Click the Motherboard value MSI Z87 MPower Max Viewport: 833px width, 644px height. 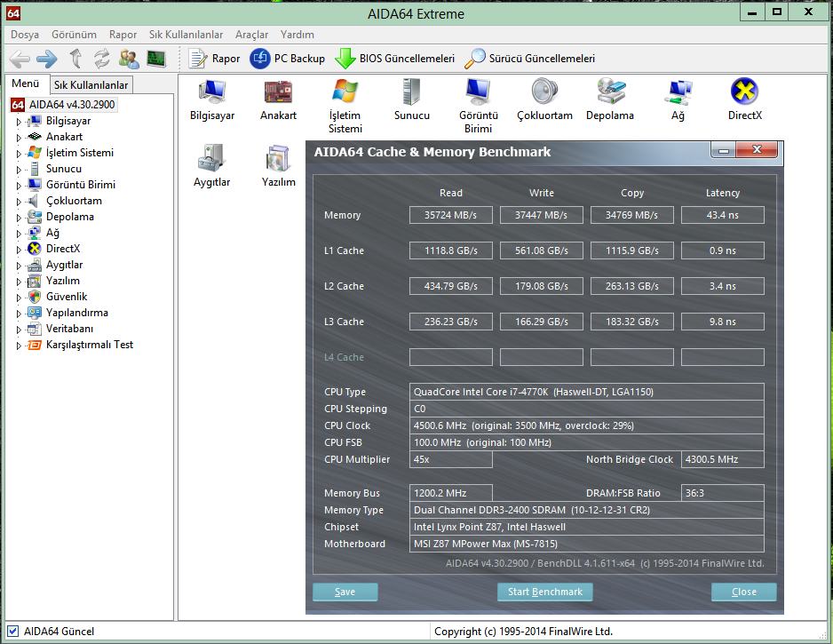(x=586, y=544)
